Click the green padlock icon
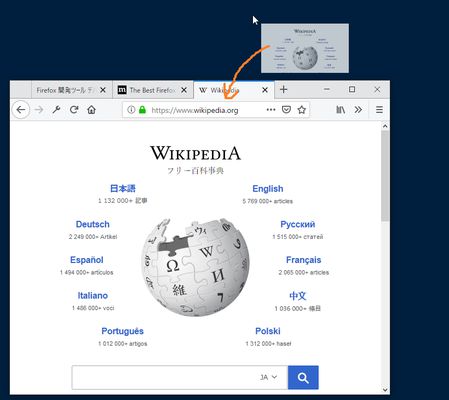449x400 pixels. (142, 110)
